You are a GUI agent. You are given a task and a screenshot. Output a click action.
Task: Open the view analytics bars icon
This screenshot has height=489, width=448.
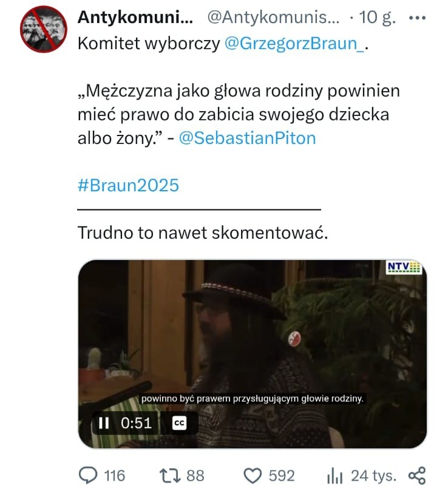[x=335, y=476]
